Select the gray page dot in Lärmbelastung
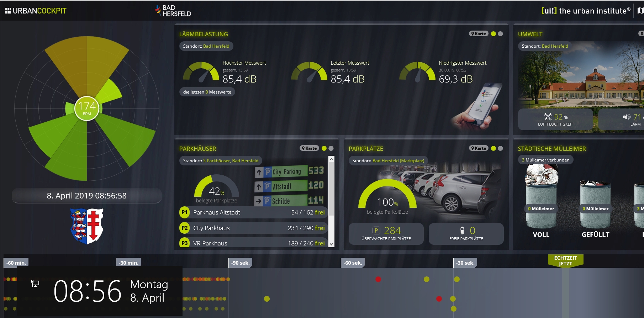The image size is (644, 318). click(x=500, y=34)
